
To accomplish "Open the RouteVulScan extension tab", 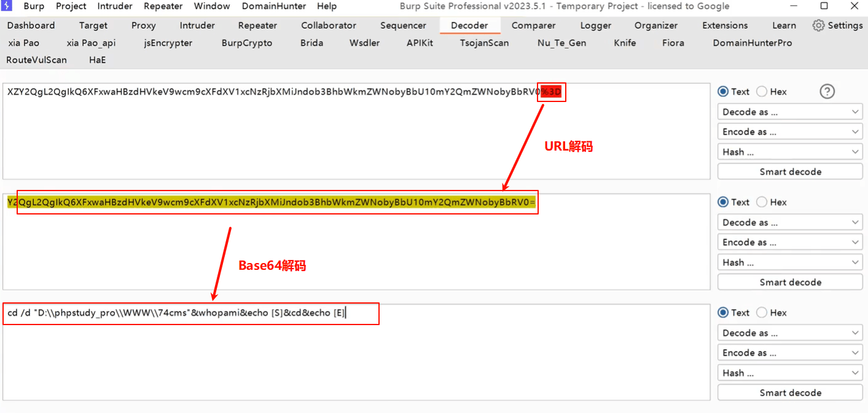I will (x=36, y=60).
